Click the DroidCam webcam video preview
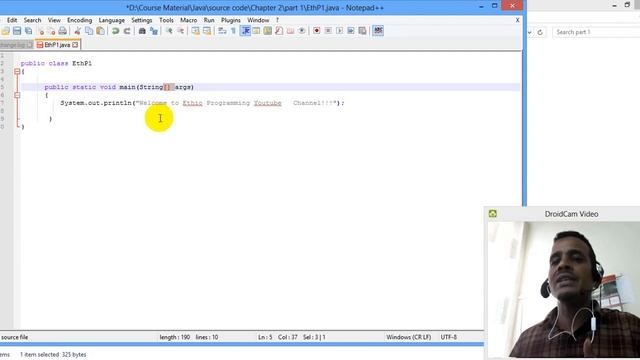This screenshot has width=640, height=360. tap(564, 290)
